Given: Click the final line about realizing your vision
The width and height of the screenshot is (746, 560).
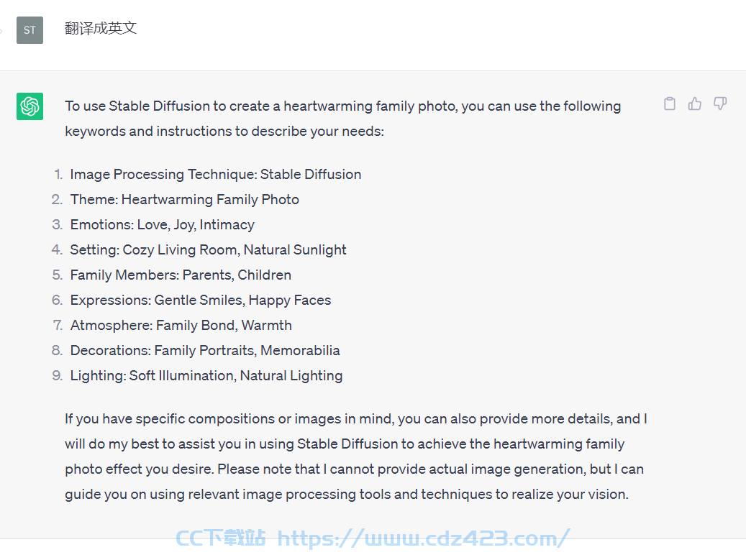Looking at the screenshot, I should click(347, 495).
